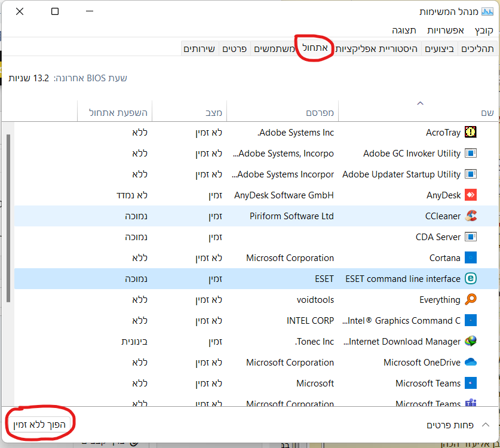The image size is (500, 448).
Task: Click the AnyDesk red icon
Action: pos(470,195)
